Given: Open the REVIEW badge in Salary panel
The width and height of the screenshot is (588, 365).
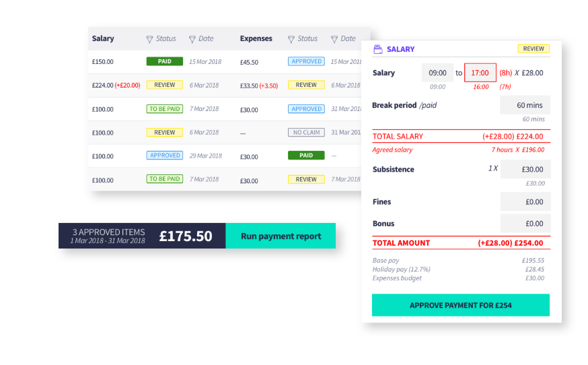Looking at the screenshot, I should point(533,49).
